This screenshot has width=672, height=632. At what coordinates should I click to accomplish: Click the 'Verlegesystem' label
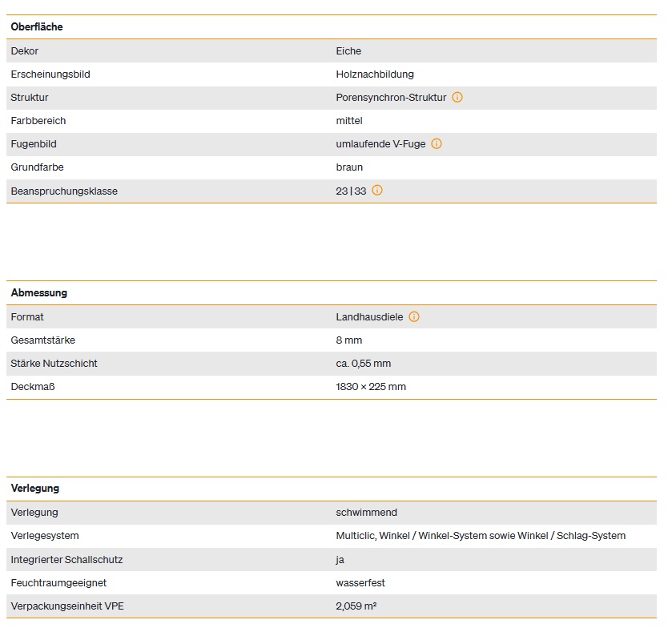pyautogui.click(x=45, y=536)
